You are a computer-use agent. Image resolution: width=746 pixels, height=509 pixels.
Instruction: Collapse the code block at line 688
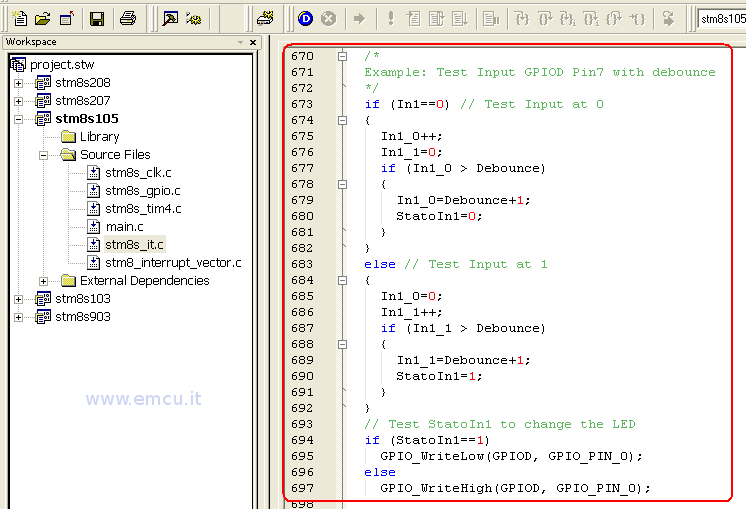coord(342,344)
